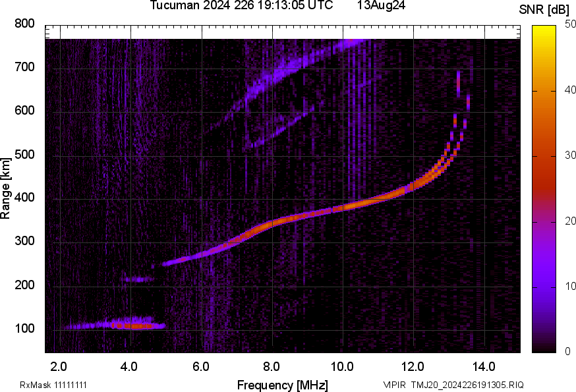Image resolution: width=576 pixels, height=392 pixels.
Task: Click the colorbar tick value '40'
Action: coord(570,90)
